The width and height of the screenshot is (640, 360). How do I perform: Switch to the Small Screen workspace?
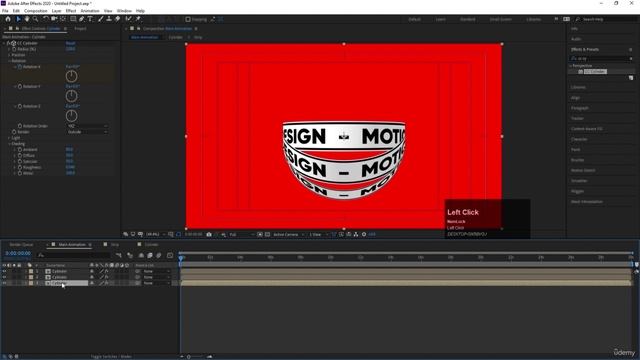pyautogui.click(x=500, y=19)
